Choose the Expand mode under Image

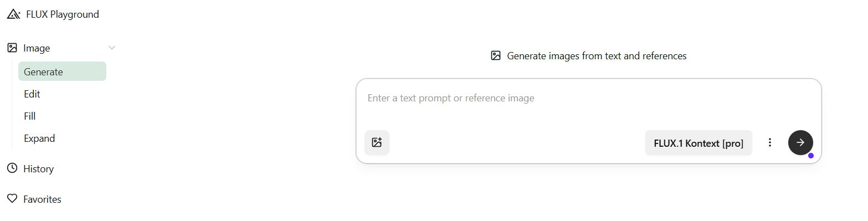pyautogui.click(x=39, y=138)
